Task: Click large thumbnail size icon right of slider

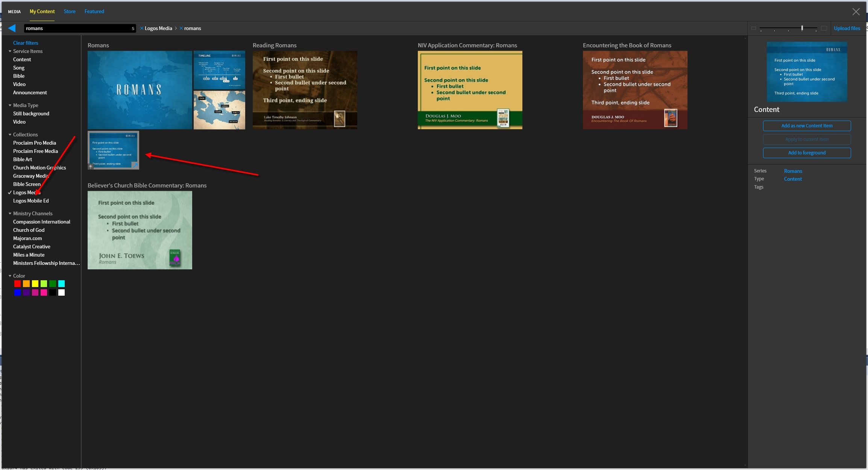Action: (x=824, y=28)
